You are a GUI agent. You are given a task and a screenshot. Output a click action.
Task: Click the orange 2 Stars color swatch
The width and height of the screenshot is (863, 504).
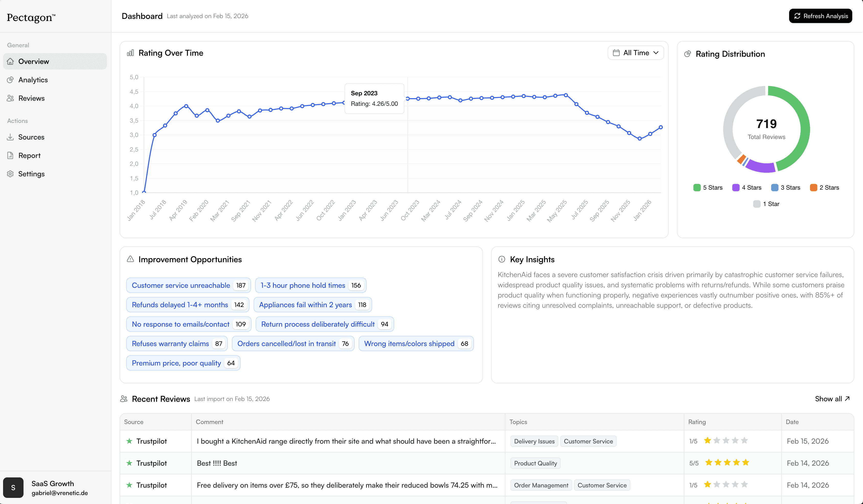tap(813, 188)
